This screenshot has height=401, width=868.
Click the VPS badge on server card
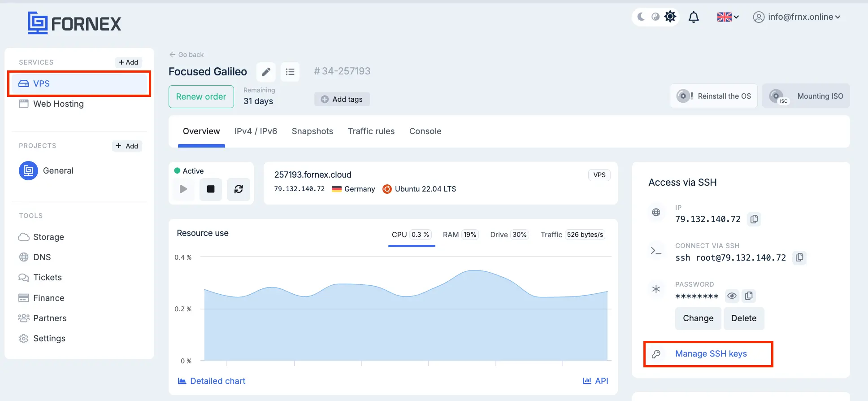click(599, 175)
